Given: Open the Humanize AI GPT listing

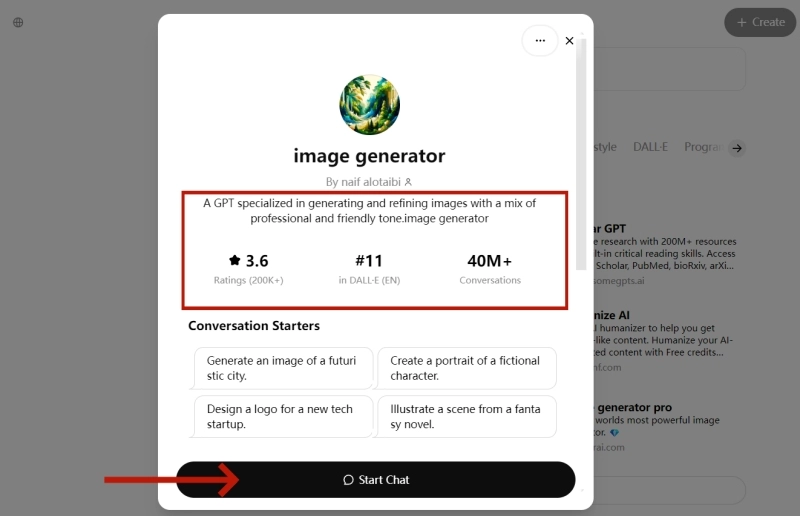Looking at the screenshot, I should (x=660, y=328).
